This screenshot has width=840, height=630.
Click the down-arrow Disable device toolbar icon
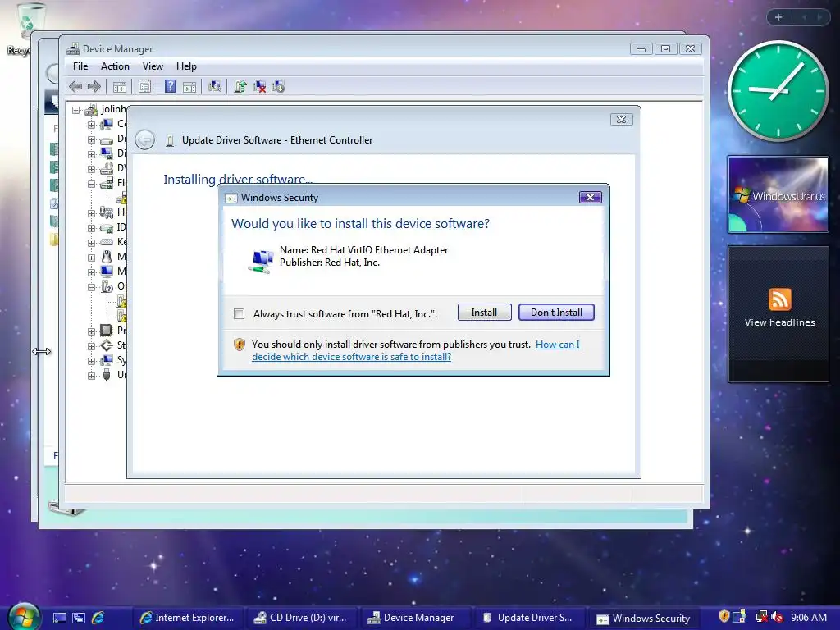point(278,86)
